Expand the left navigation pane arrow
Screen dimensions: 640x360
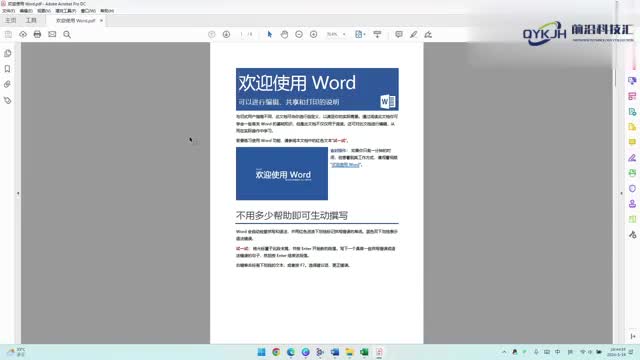(18, 193)
